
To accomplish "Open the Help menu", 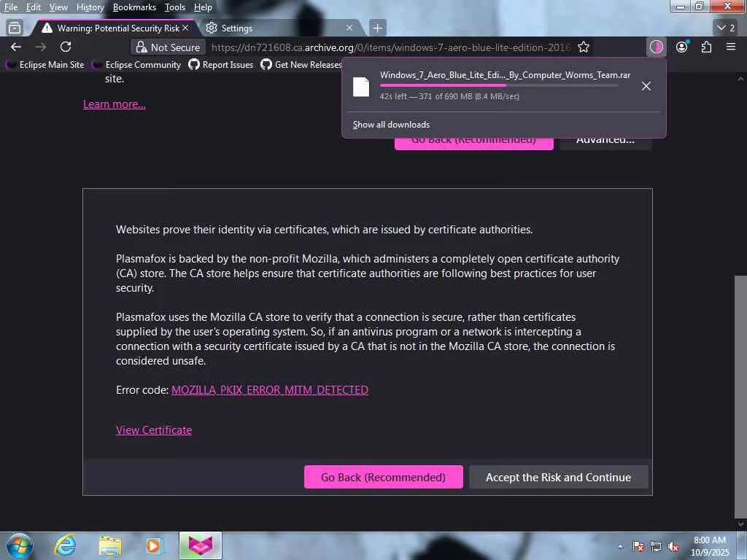I will tap(203, 7).
